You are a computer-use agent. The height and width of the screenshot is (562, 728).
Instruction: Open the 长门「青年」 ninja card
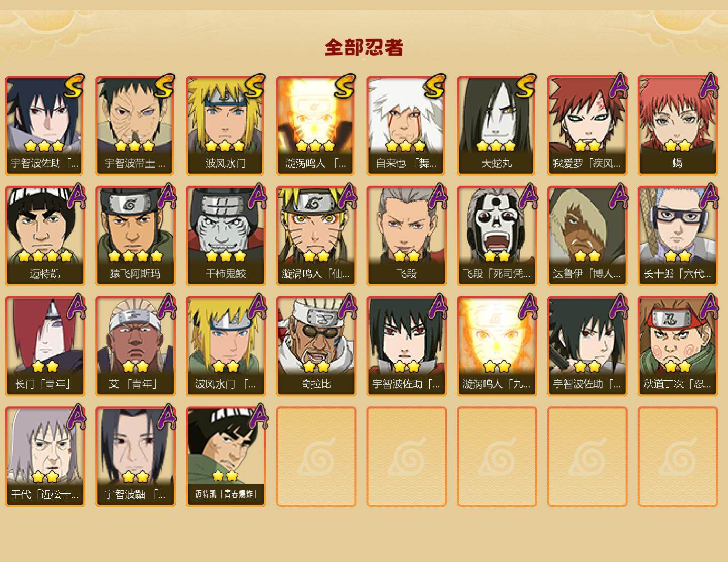click(45, 346)
